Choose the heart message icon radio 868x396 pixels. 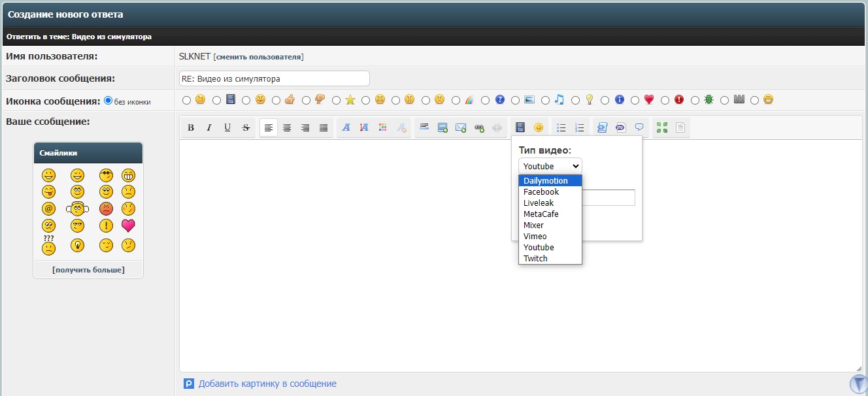click(635, 100)
